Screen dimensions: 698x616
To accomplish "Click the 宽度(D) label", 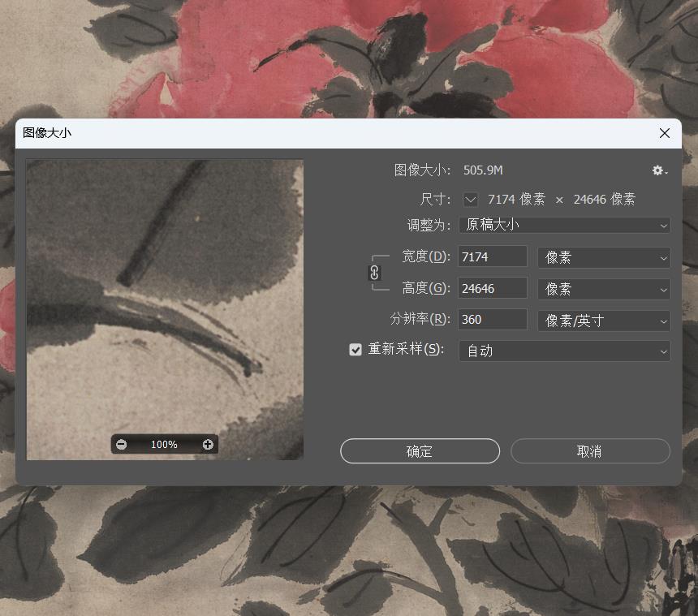I will point(426,256).
